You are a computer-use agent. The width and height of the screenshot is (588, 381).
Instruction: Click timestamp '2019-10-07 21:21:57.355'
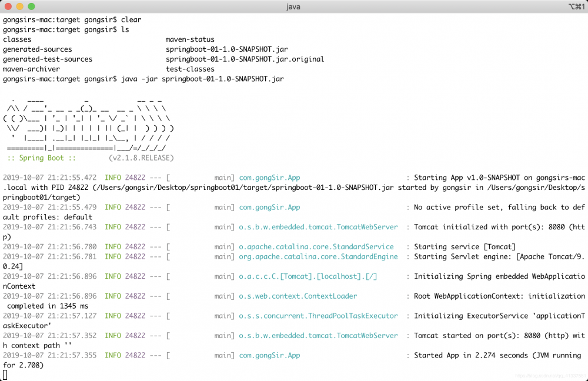(50, 355)
